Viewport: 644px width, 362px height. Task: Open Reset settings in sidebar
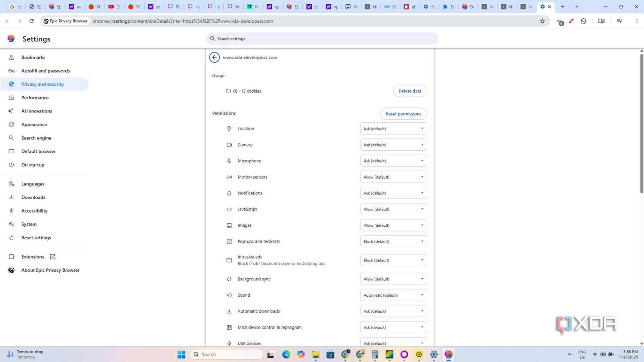point(45,238)
